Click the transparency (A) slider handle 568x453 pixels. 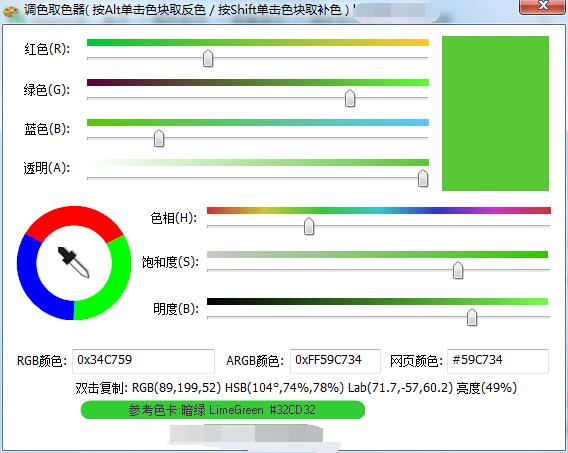(423, 178)
